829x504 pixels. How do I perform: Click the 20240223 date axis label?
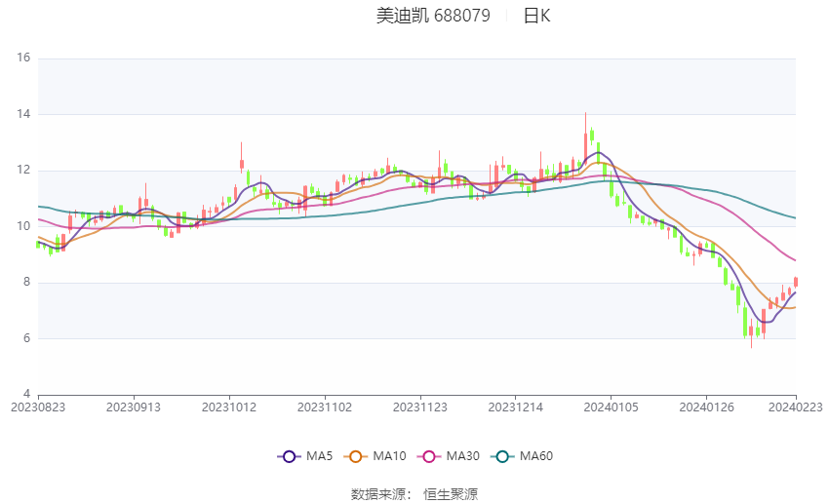[795, 407]
